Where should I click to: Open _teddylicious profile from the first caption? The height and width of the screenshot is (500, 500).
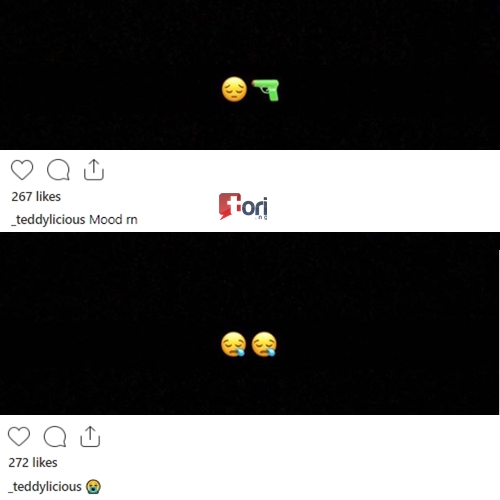coord(48,220)
